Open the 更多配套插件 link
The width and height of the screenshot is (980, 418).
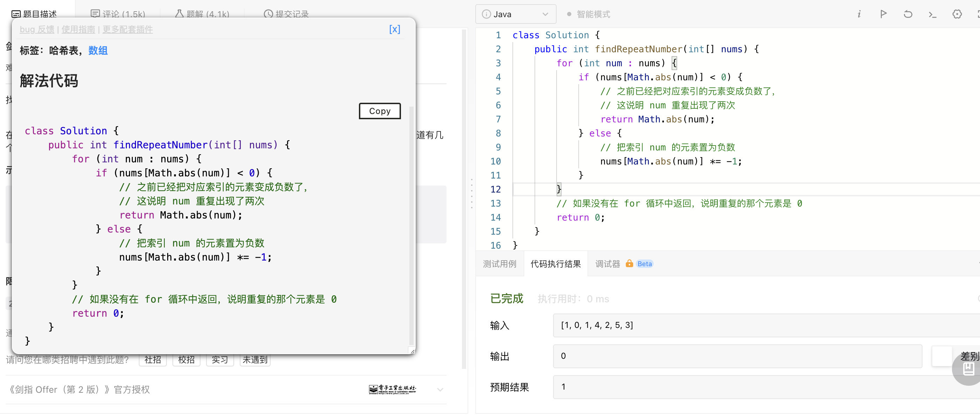(x=128, y=29)
